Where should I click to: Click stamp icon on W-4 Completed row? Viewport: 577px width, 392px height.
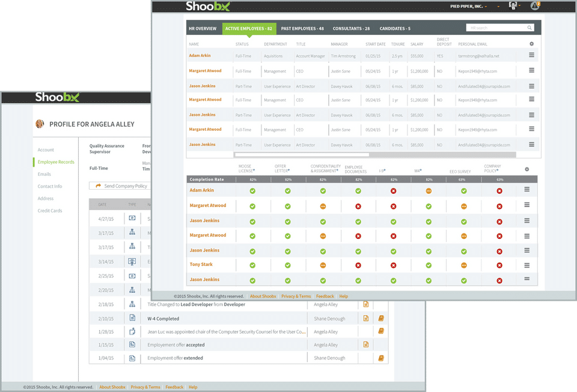381,318
